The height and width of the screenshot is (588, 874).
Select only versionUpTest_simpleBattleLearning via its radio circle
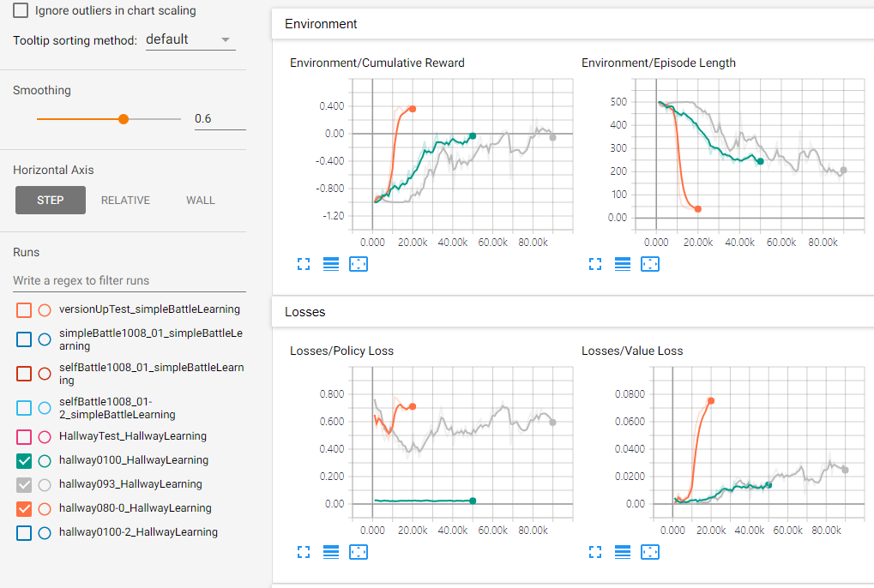coord(45,310)
